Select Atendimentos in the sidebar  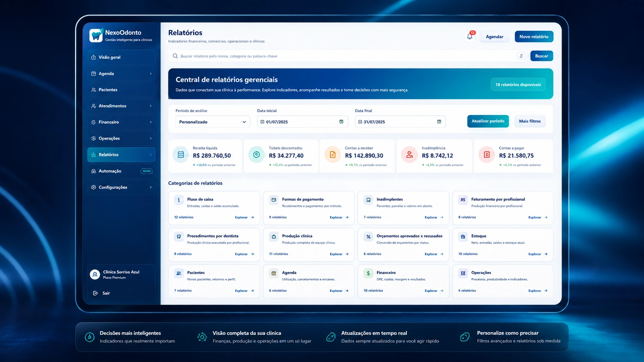pyautogui.click(x=121, y=106)
